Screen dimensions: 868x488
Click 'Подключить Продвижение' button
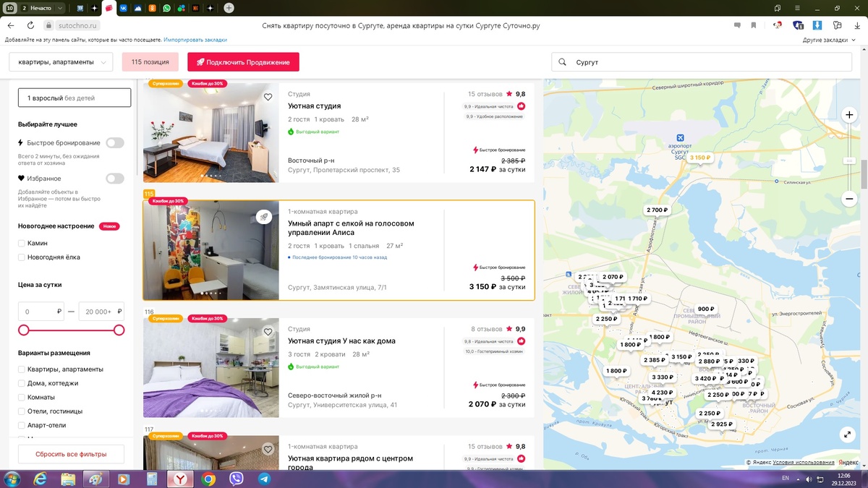tap(243, 62)
